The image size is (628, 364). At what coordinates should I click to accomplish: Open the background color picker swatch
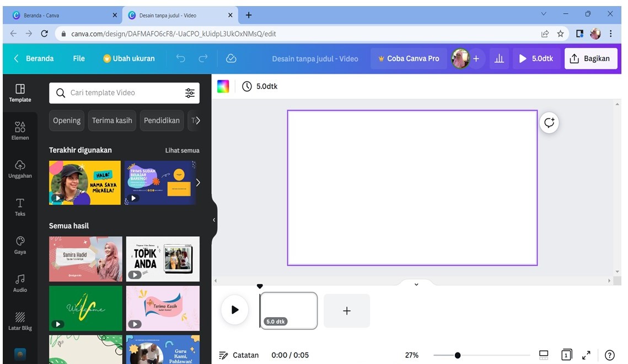[223, 86]
